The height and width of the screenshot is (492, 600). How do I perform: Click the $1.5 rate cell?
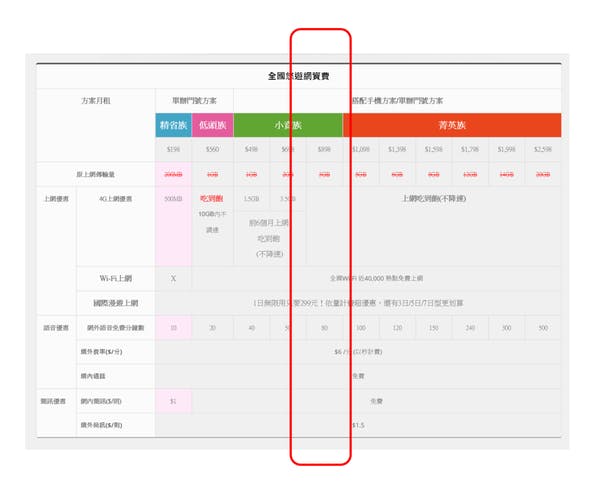coord(358,425)
